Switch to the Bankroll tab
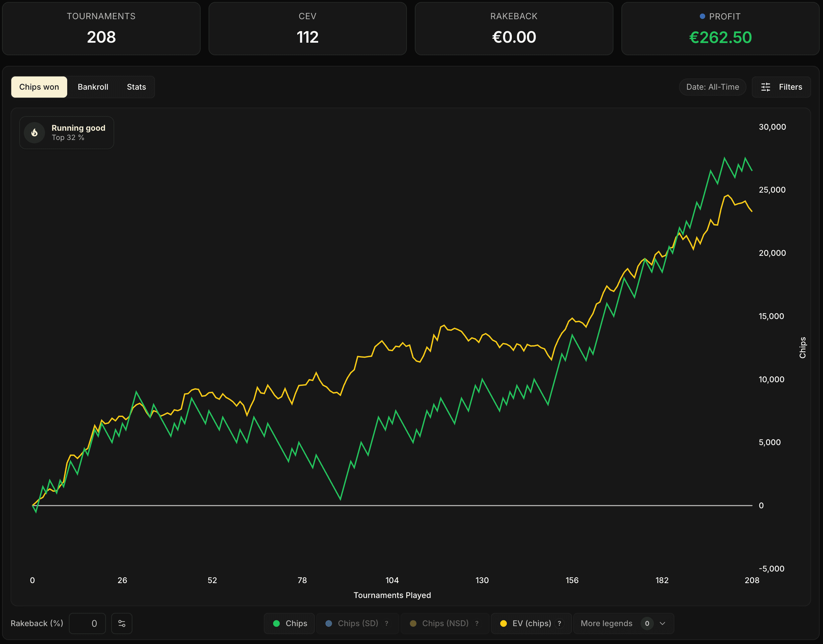Image resolution: width=823 pixels, height=644 pixels. pyautogui.click(x=93, y=87)
